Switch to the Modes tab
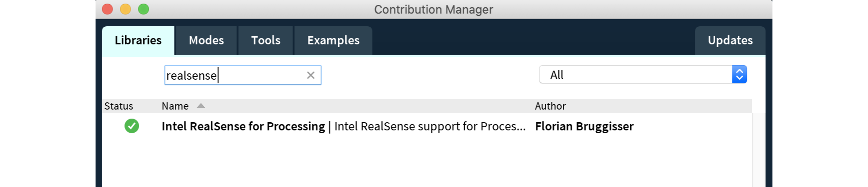The height and width of the screenshot is (187, 868). (x=206, y=40)
